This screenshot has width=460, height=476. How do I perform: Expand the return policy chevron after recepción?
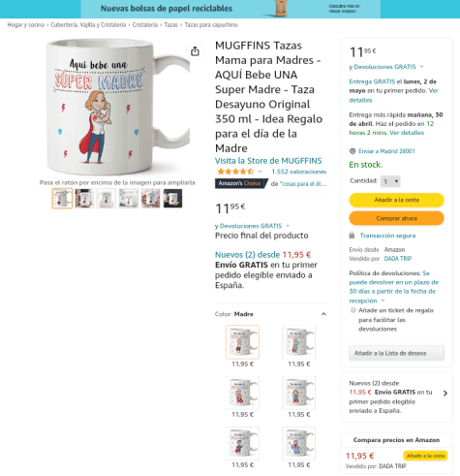pyautogui.click(x=383, y=301)
